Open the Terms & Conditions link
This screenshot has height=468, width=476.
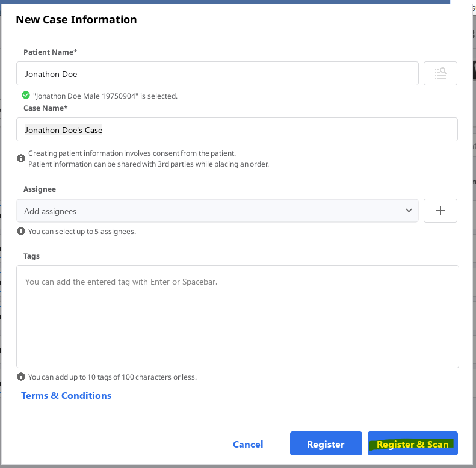pos(66,395)
